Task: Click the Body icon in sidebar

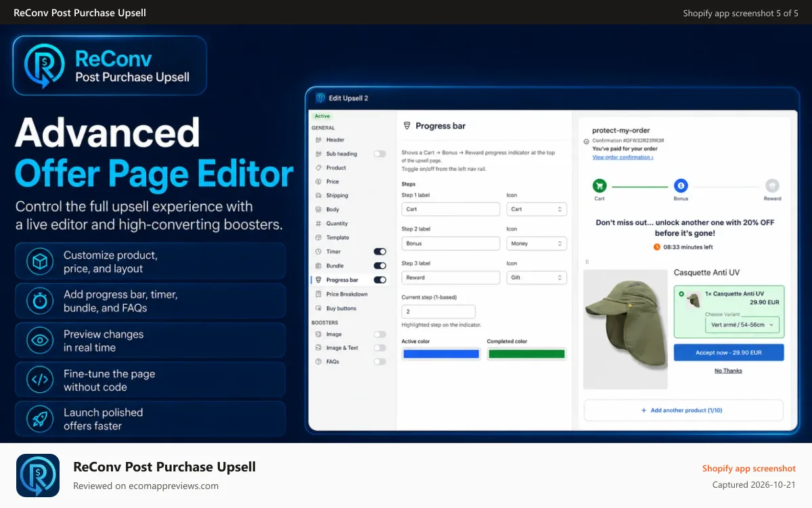Action: click(318, 210)
